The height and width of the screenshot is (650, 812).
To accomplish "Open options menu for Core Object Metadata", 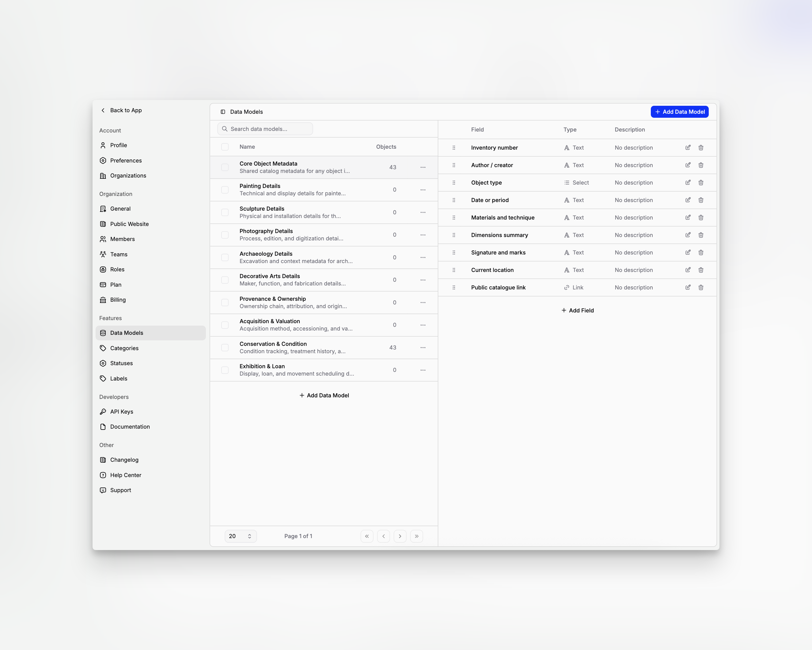I will pos(423,167).
